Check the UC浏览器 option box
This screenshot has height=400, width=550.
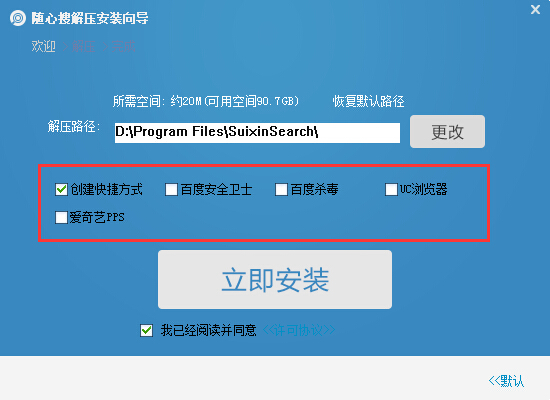[391, 189]
